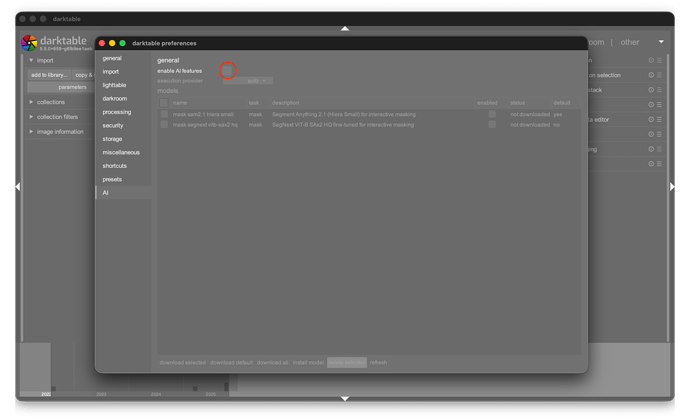Image resolution: width=690 pixels, height=419 pixels.
Task: Enable the AI features checkbox
Action: [228, 70]
